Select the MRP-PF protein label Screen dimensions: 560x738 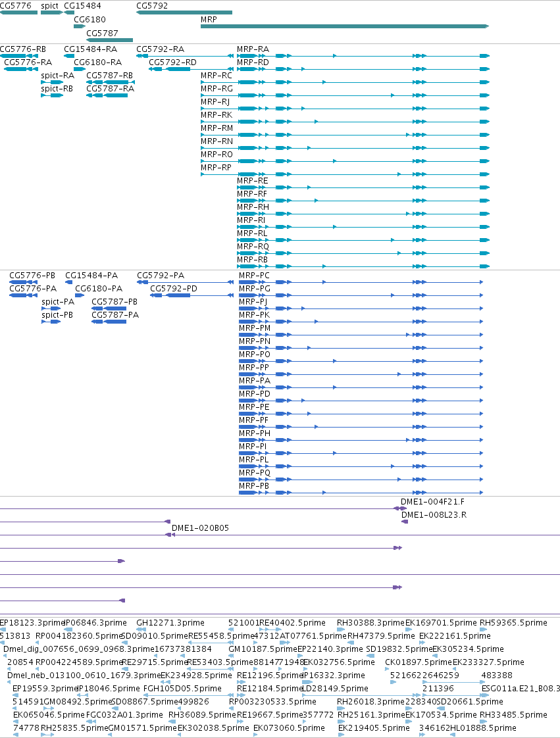tap(253, 420)
